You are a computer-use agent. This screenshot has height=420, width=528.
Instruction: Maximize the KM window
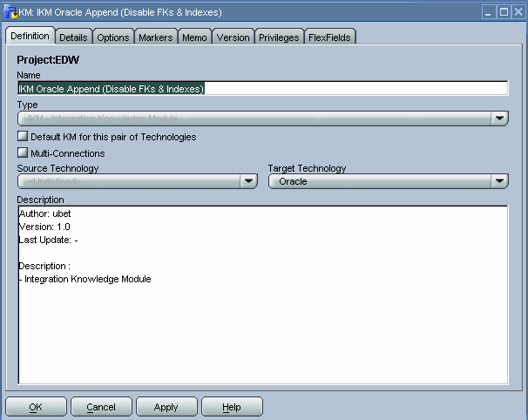pos(504,12)
